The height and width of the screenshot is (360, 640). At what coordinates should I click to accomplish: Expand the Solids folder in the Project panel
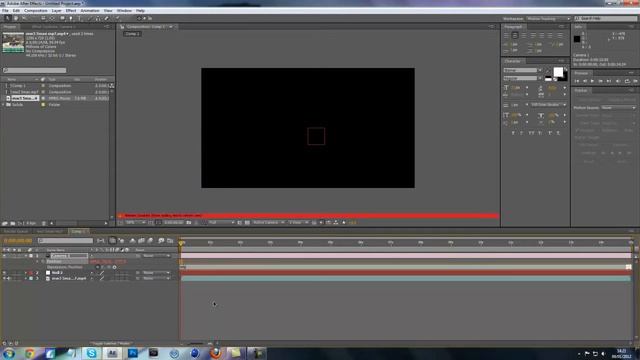coord(4,105)
